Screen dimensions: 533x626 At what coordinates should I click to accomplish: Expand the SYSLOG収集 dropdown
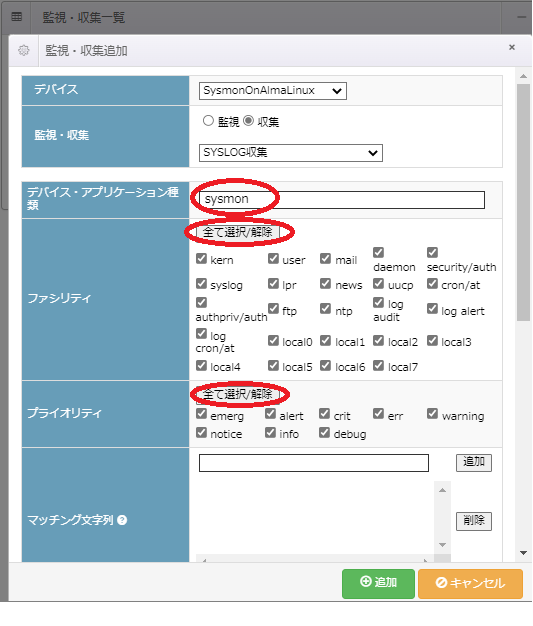pos(291,153)
